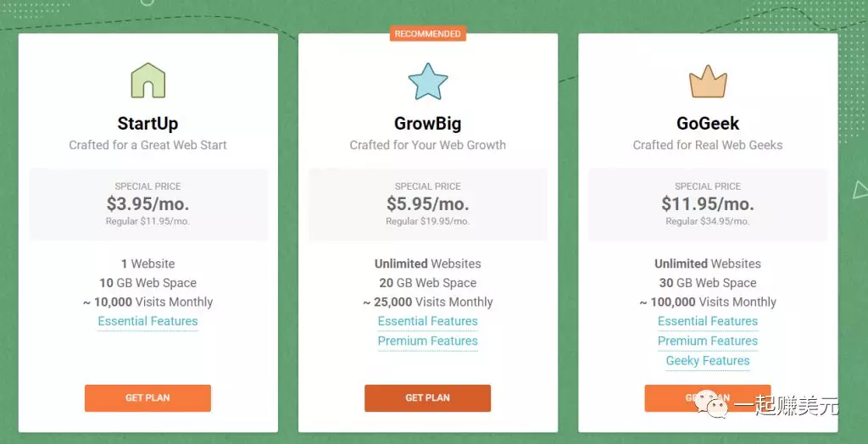Open GoGeek Essential Features link
This screenshot has height=444, width=868.
[707, 321]
